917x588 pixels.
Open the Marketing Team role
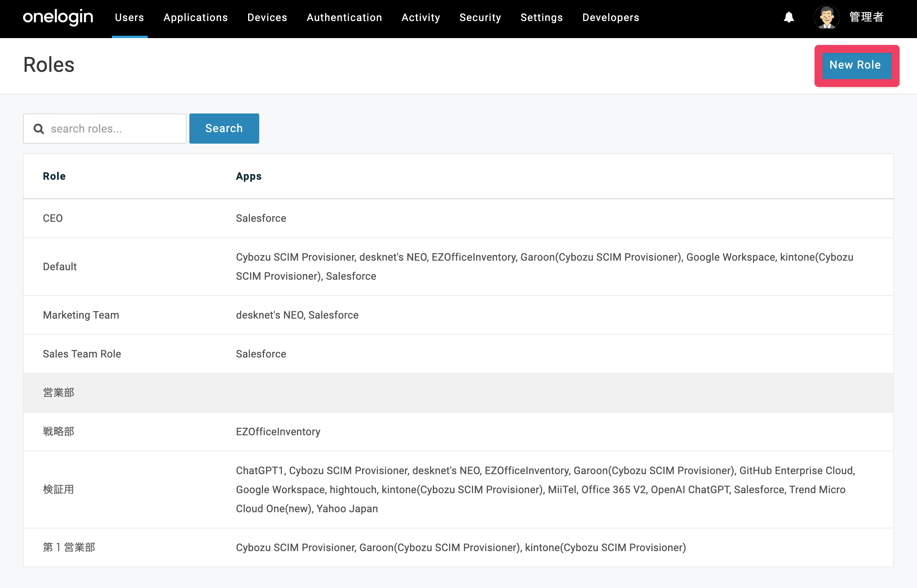click(81, 315)
